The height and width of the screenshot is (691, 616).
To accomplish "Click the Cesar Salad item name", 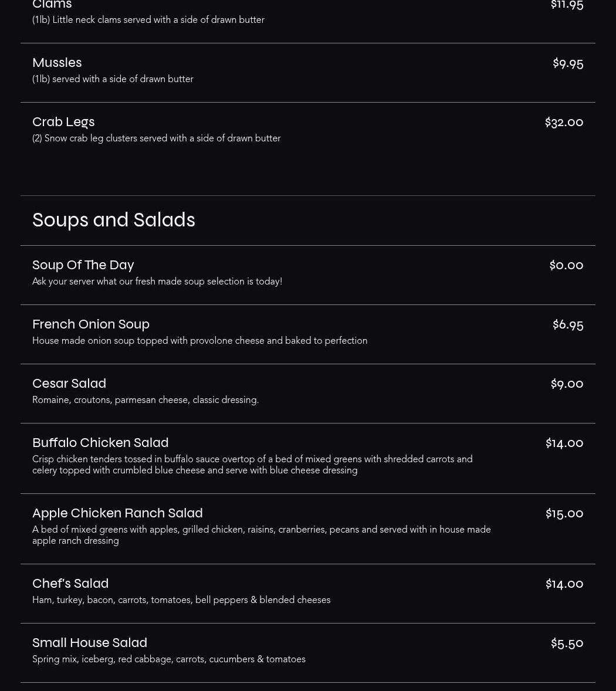I will pos(69,384).
